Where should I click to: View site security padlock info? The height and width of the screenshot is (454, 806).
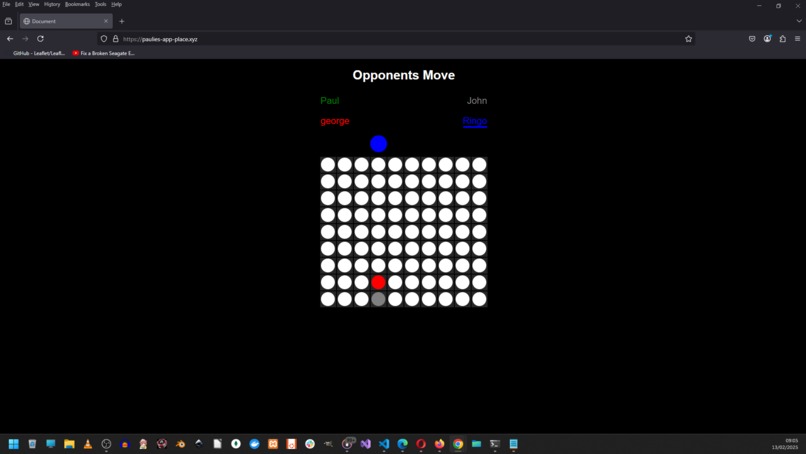click(x=115, y=39)
